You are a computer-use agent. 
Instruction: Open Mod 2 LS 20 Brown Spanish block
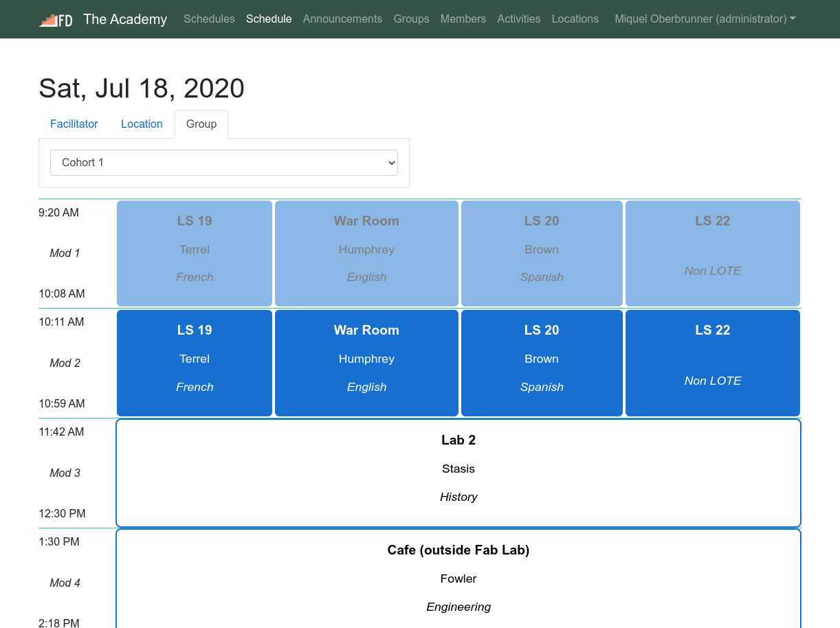tap(542, 363)
